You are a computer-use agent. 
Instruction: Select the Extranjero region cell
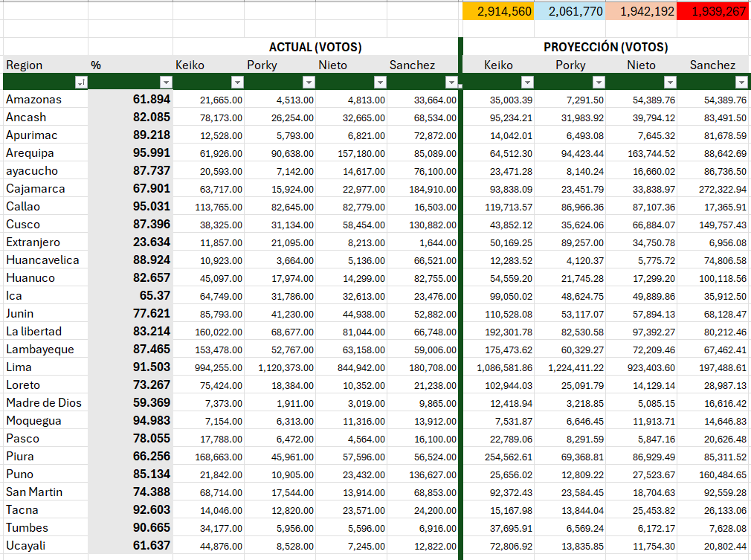(45, 242)
